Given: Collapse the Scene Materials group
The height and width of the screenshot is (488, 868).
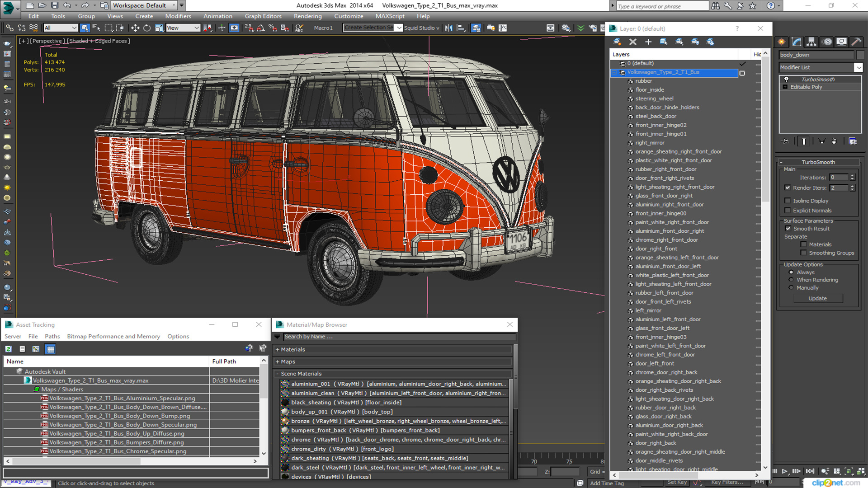Looking at the screenshot, I should tap(277, 374).
